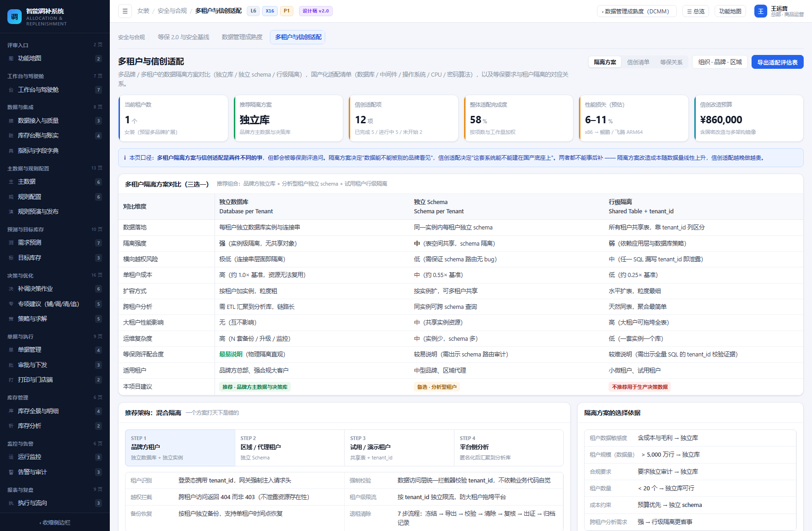Click the hamburger menu toggle icon
This screenshot has width=812, height=531.
(x=125, y=11)
